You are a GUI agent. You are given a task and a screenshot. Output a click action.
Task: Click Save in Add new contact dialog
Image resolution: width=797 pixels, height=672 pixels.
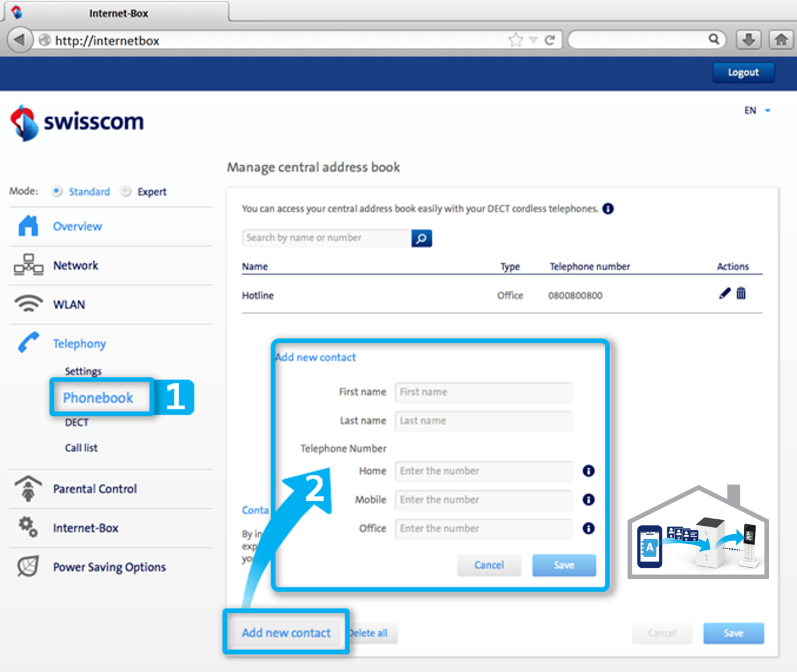563,565
